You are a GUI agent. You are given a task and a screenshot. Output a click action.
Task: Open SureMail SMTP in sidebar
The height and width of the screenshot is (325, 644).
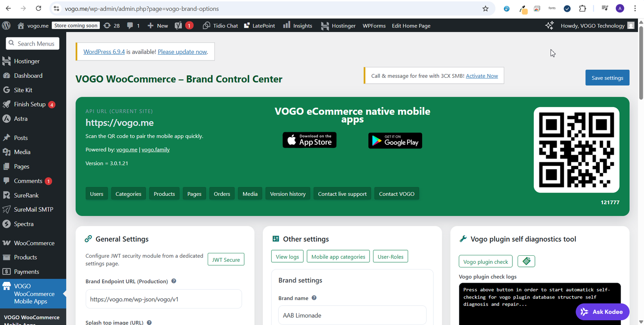(x=33, y=209)
